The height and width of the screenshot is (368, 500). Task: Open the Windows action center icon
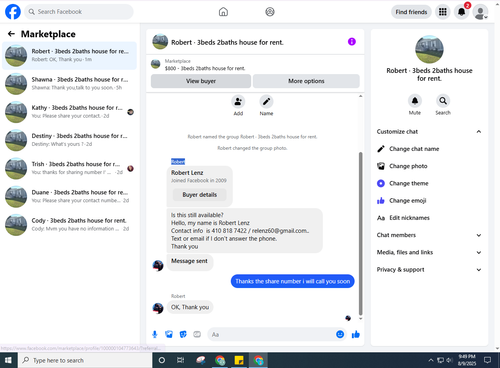[x=487, y=360]
